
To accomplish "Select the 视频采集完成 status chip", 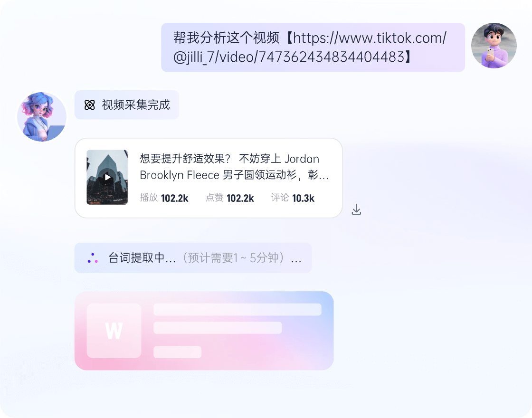I will tap(127, 105).
